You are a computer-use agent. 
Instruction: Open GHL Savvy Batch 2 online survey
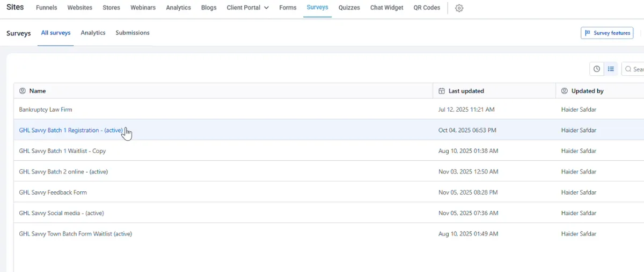(63, 171)
